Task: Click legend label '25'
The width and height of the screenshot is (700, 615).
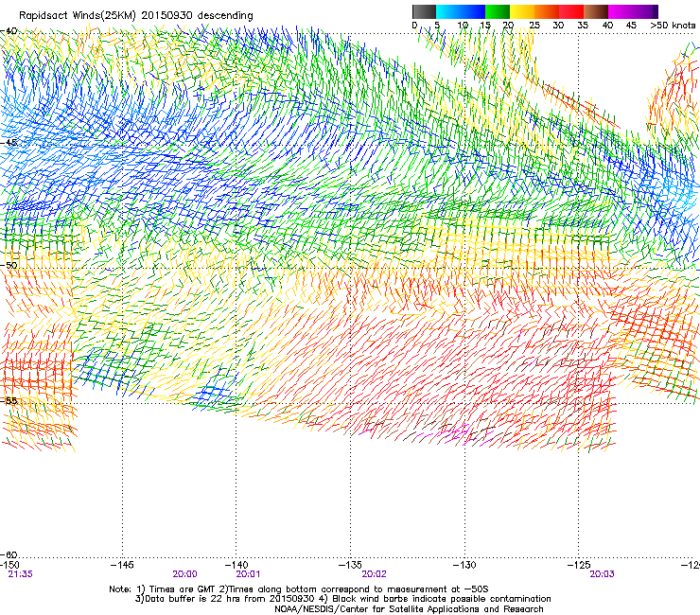Action: pyautogui.click(x=534, y=26)
